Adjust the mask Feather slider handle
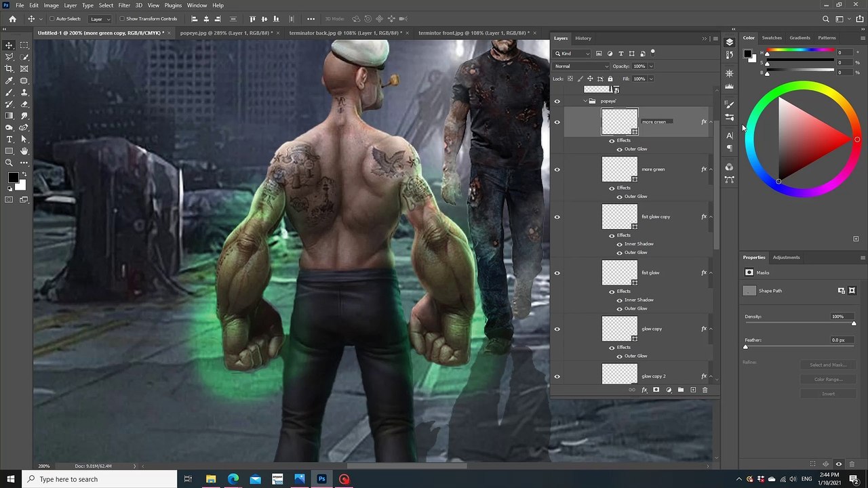 (x=745, y=347)
